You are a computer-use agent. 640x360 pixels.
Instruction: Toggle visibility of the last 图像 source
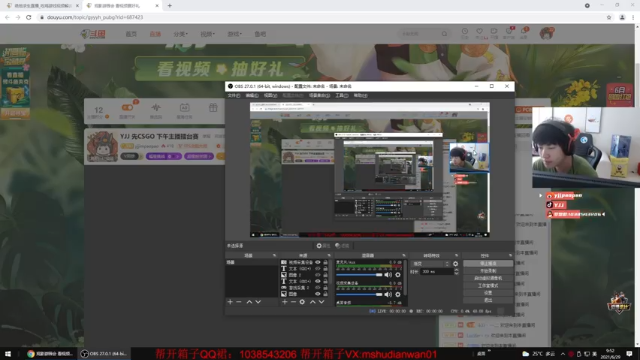[x=318, y=294]
